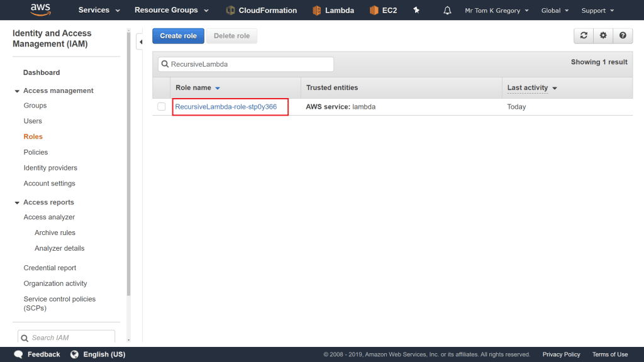The image size is (644, 362).
Task: Select the RecursiveLambda role checkbox
Action: pyautogui.click(x=162, y=107)
